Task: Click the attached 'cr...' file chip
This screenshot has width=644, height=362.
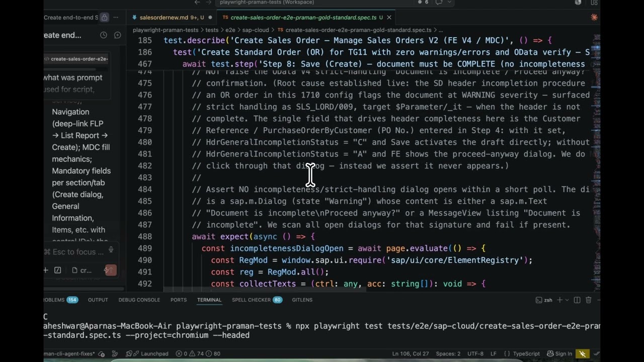Action: (82, 270)
